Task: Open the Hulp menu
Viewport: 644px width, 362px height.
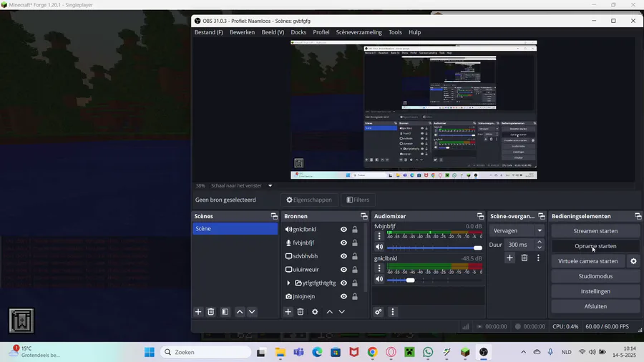Action: coord(414,32)
